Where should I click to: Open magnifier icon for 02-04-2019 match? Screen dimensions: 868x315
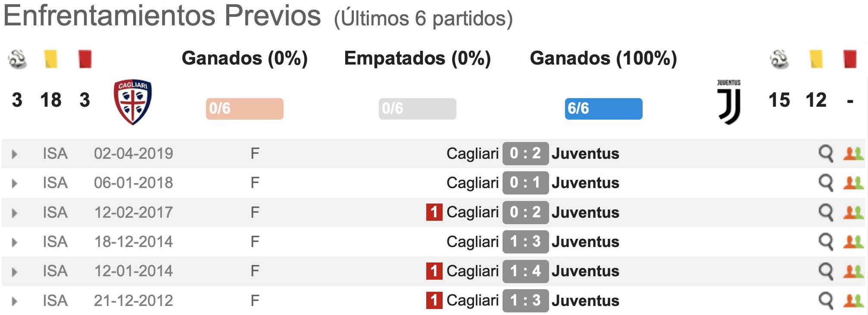(x=825, y=154)
